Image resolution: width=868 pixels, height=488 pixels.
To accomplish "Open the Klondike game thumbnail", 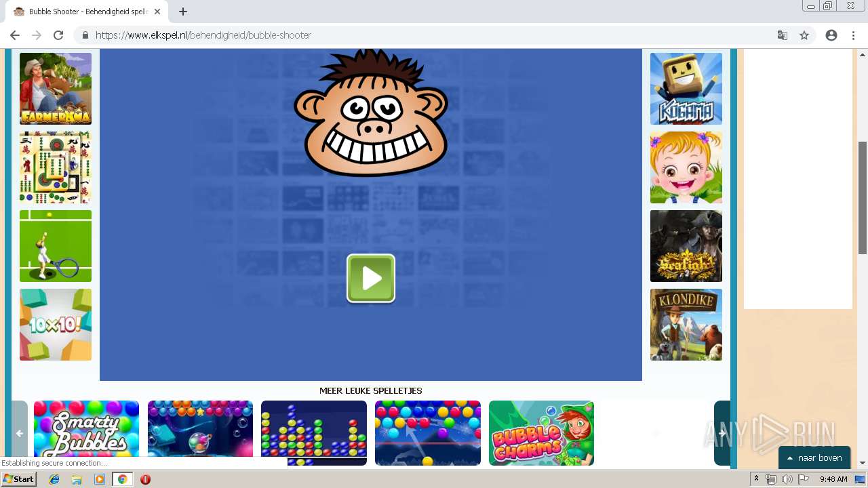I will click(x=686, y=325).
